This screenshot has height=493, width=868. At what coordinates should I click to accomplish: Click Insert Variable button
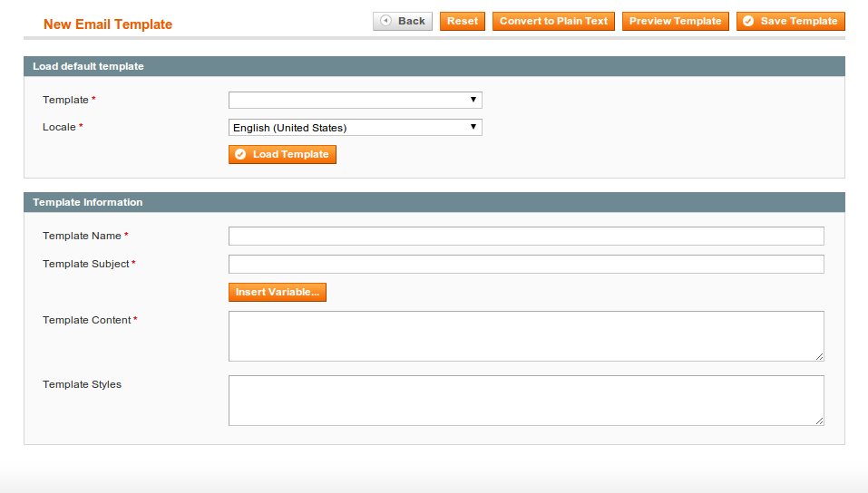(x=278, y=292)
